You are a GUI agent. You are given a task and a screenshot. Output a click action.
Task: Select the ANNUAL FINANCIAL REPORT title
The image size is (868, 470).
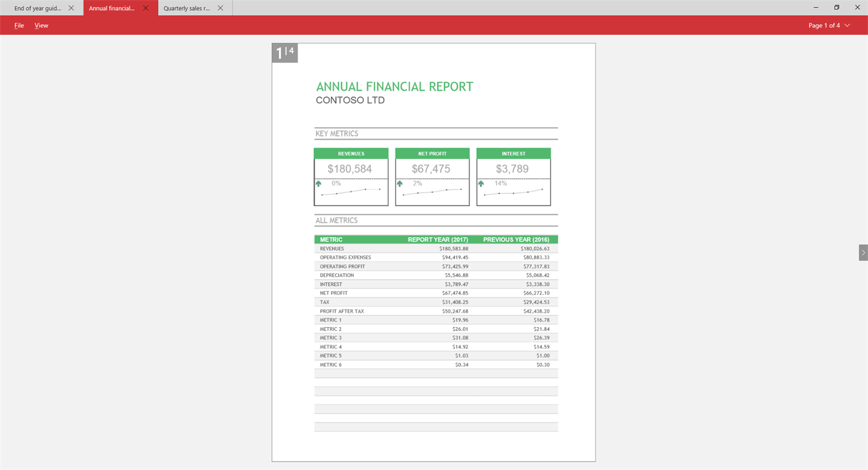tap(395, 87)
